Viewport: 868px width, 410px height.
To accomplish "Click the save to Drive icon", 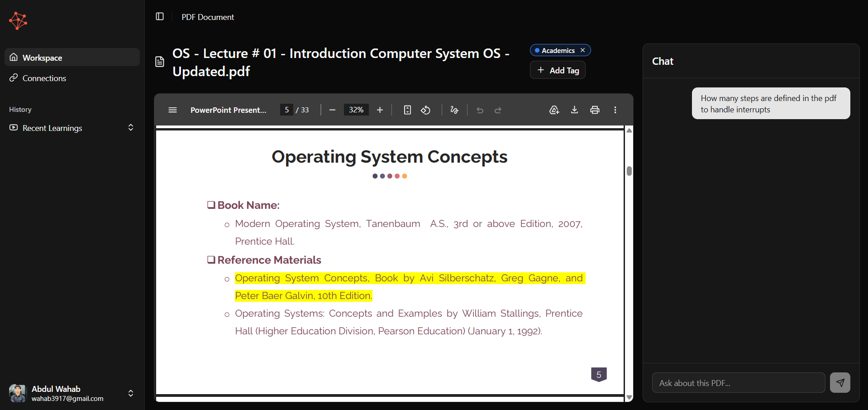I will coord(554,110).
